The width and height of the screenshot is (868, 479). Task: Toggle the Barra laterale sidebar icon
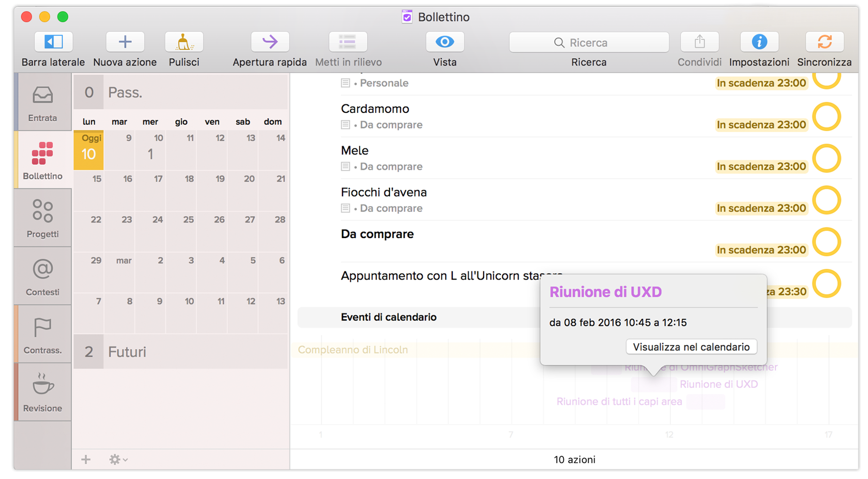53,42
